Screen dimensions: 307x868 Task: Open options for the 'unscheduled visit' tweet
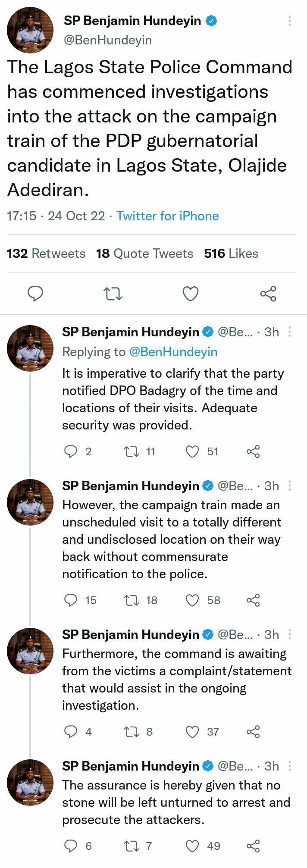[290, 486]
